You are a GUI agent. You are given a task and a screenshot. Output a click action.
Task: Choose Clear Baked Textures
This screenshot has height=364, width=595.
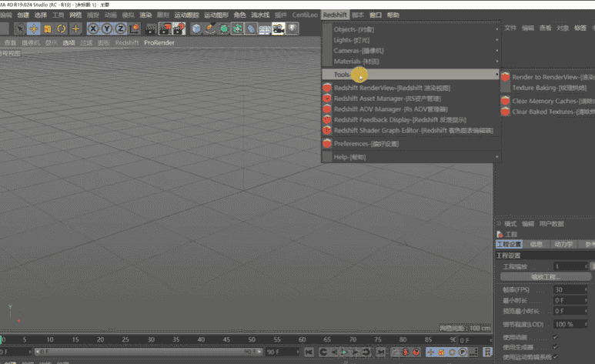point(547,112)
